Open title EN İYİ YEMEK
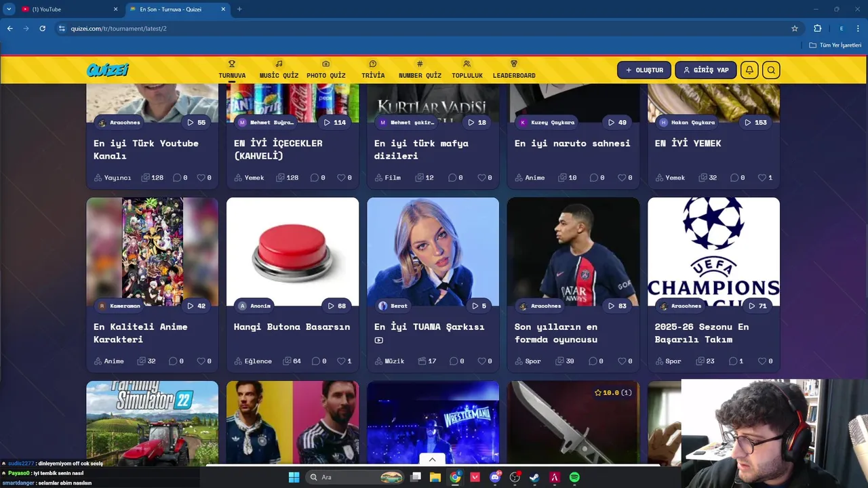868x488 pixels. tap(688, 143)
